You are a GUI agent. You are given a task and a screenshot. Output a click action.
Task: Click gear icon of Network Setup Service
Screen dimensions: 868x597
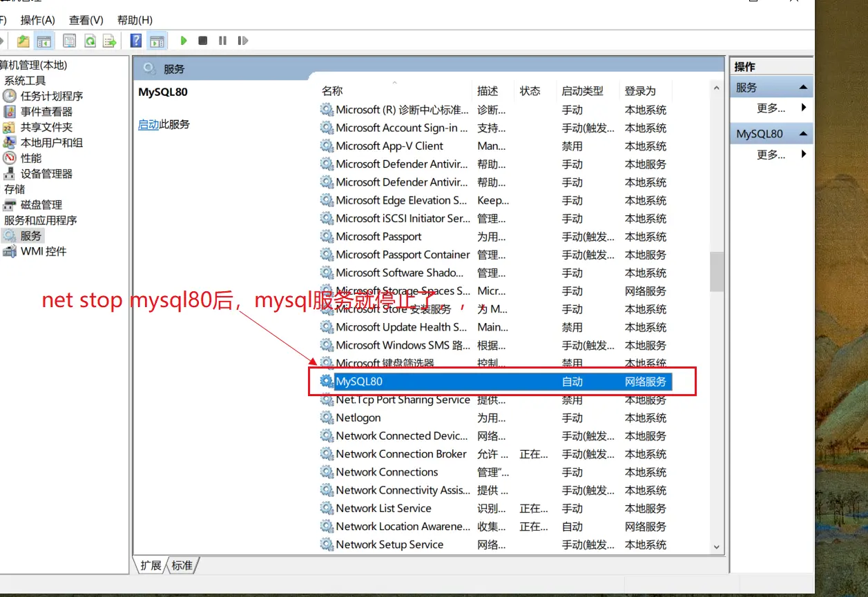[327, 545]
